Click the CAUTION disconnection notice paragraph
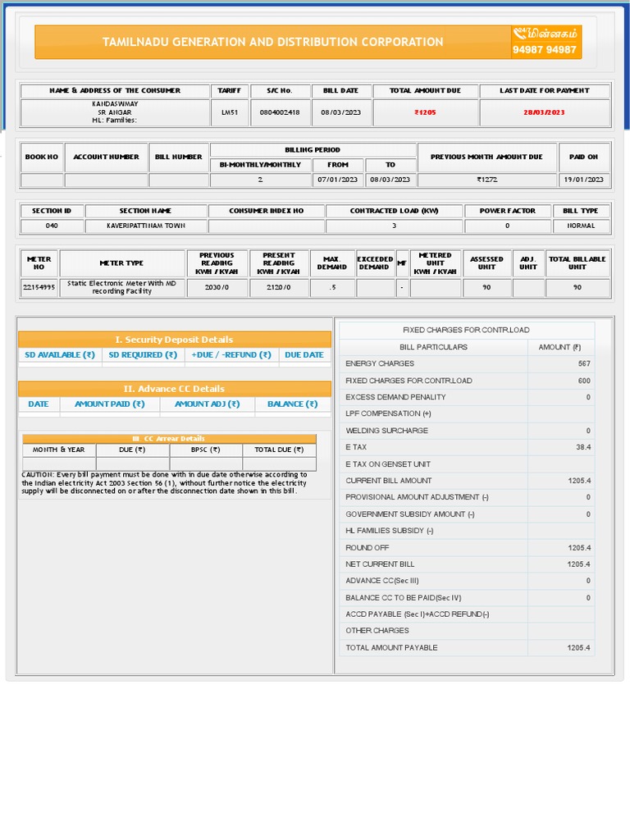This screenshot has height=840, width=630. pos(164,482)
